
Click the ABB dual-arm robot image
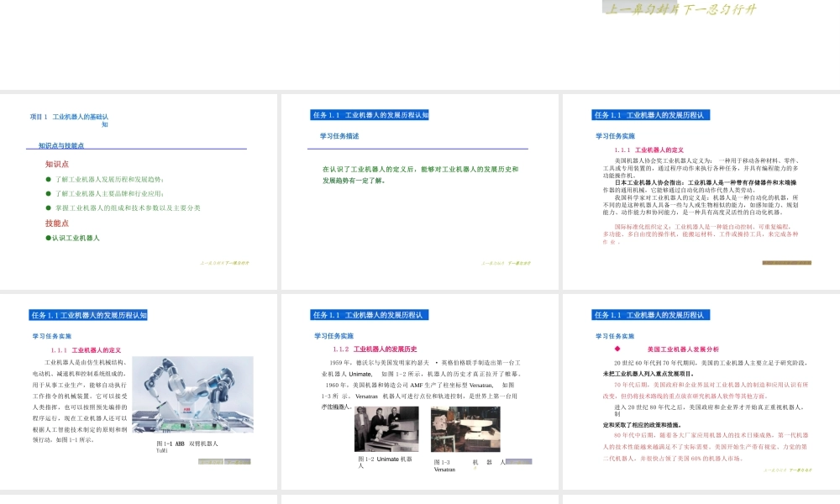pyautogui.click(x=193, y=395)
